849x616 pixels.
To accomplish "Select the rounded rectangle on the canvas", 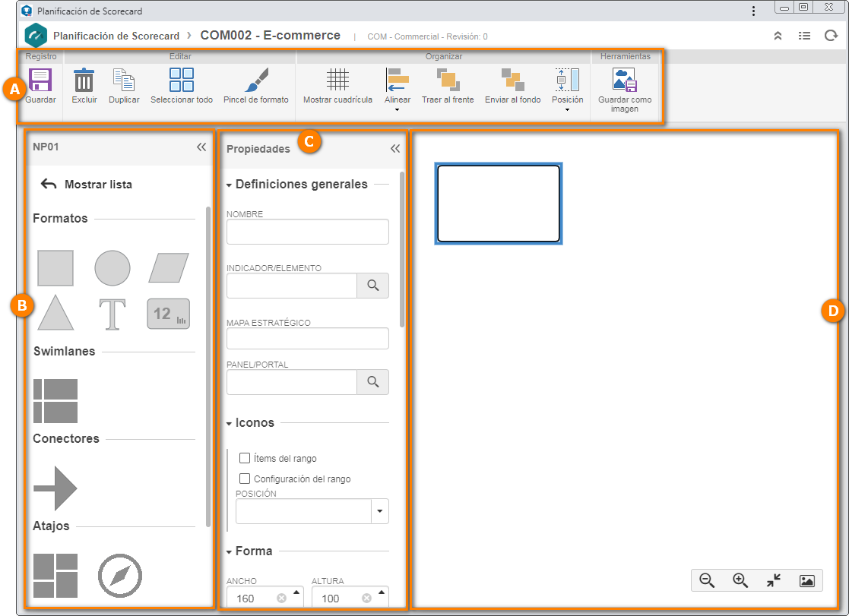I will coord(498,204).
